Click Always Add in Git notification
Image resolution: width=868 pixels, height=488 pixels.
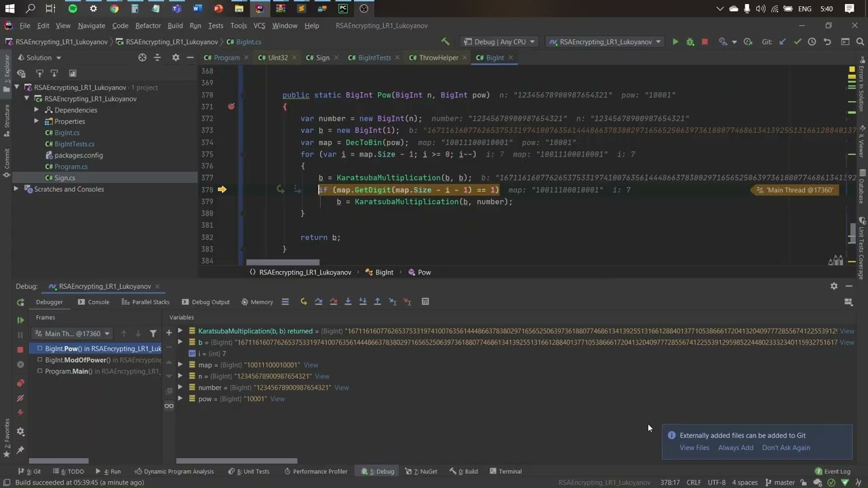point(736,447)
